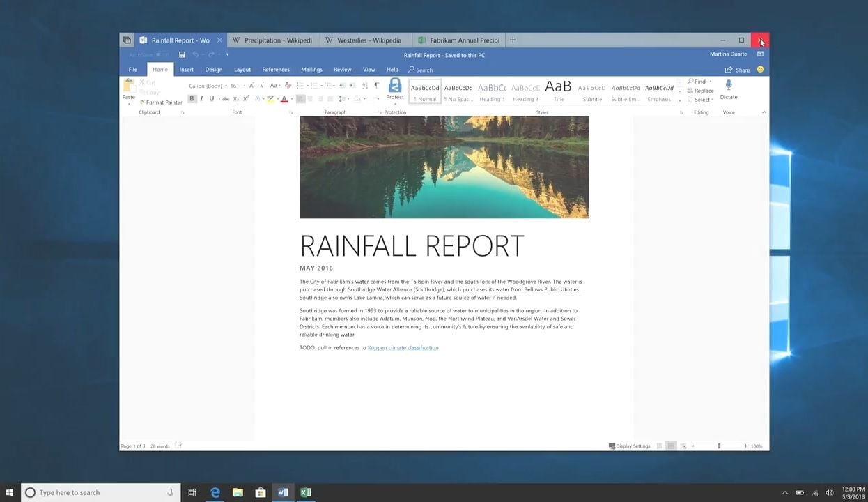Expand the Styles gallery More arrow

pos(680,100)
